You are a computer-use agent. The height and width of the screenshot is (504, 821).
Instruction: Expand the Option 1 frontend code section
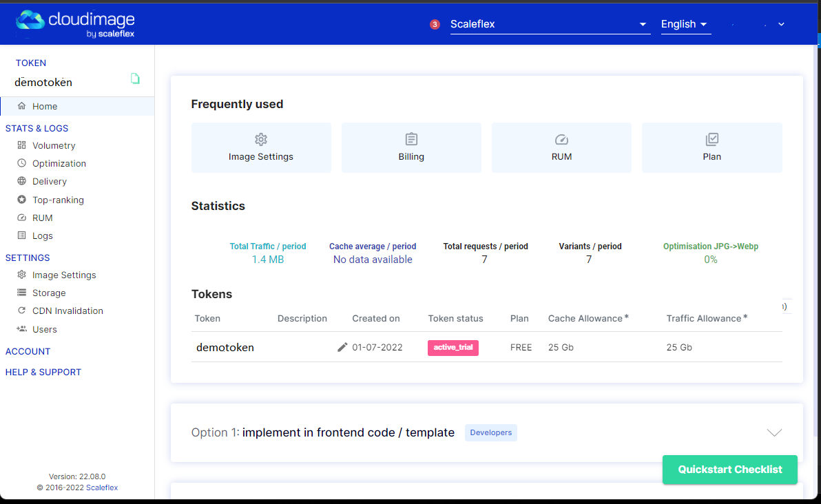tap(774, 432)
